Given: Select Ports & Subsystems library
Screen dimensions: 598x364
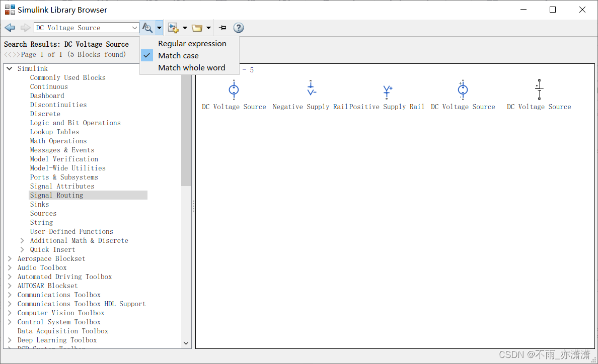Looking at the screenshot, I should coord(64,177).
